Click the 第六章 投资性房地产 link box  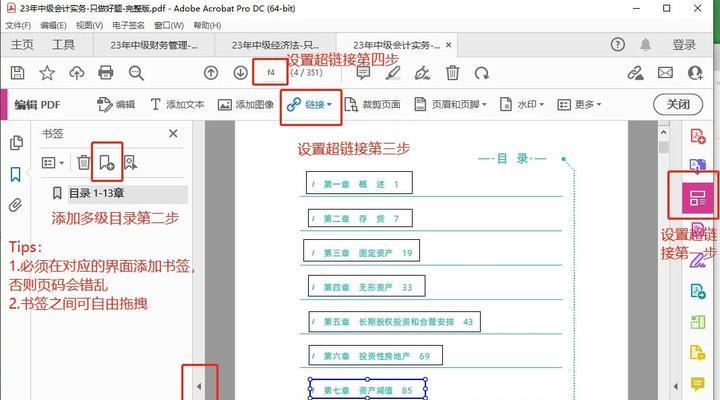pos(376,355)
